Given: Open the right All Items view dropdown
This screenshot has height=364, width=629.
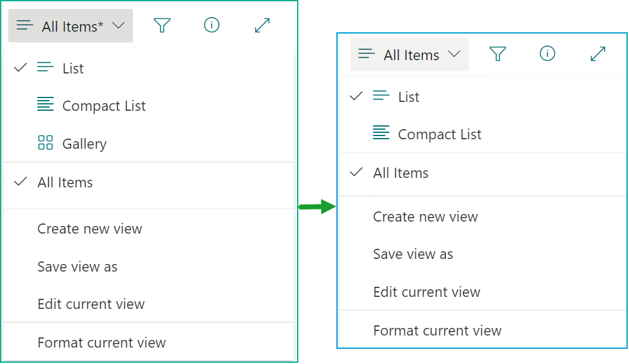Looking at the screenshot, I should click(409, 54).
